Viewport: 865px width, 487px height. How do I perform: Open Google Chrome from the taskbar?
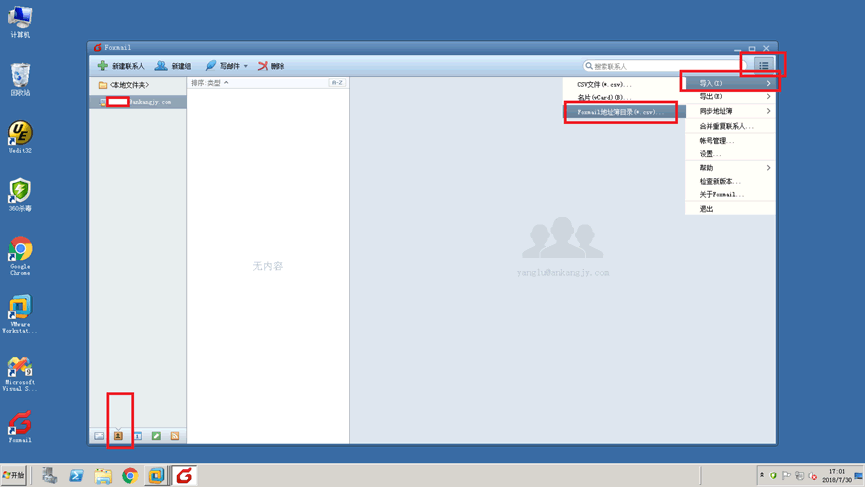(x=130, y=476)
